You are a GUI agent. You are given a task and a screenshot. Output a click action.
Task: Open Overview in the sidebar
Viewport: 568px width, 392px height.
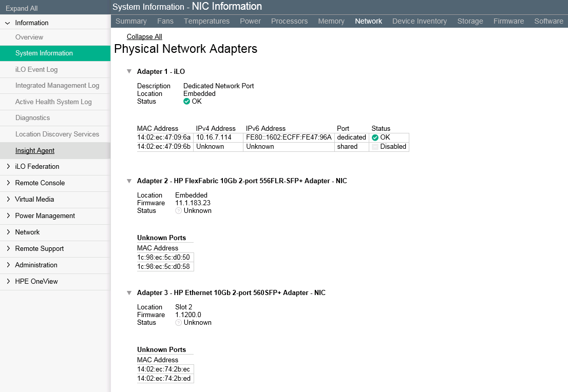tap(29, 37)
